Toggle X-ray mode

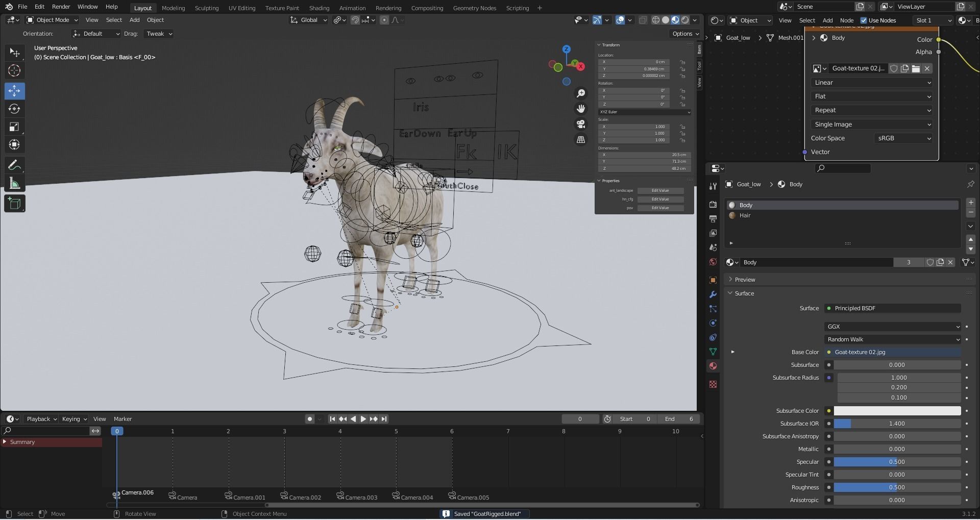point(643,20)
